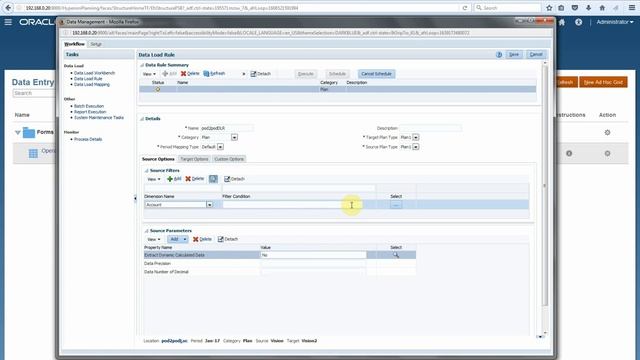The width and height of the screenshot is (640, 360).
Task: Click the Firefox back arrow button
Action: pos(8,8)
